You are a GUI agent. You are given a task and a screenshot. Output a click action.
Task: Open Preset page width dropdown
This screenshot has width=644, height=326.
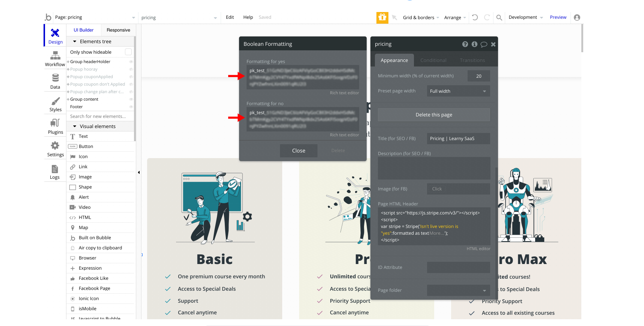(x=458, y=91)
